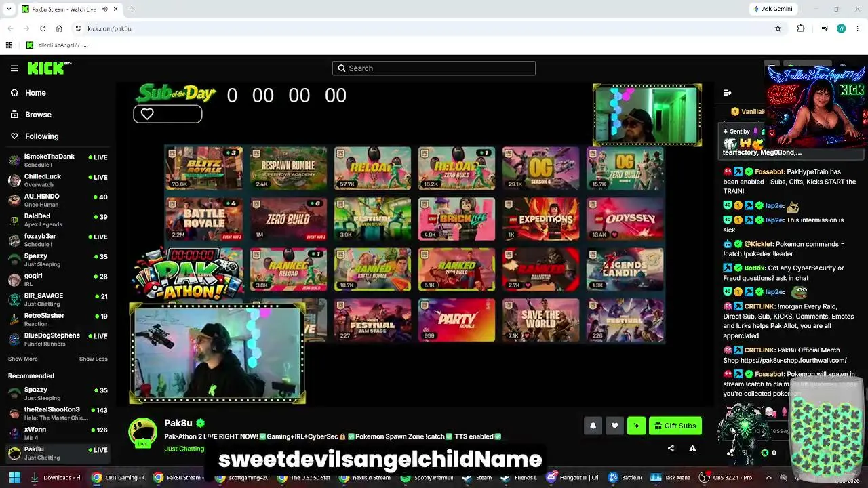Open BlueDogStephens channel in sidebar
Viewport: 868px width, 488px height.
(x=58, y=339)
